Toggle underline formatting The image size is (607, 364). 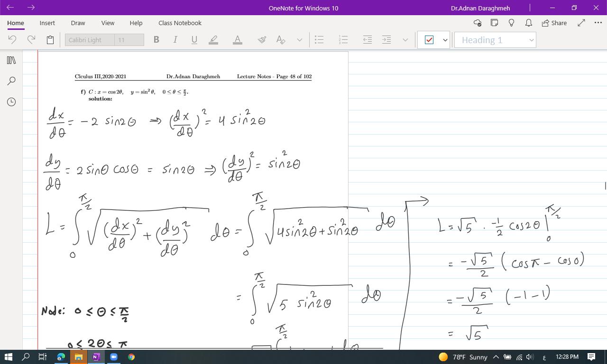[x=194, y=40]
